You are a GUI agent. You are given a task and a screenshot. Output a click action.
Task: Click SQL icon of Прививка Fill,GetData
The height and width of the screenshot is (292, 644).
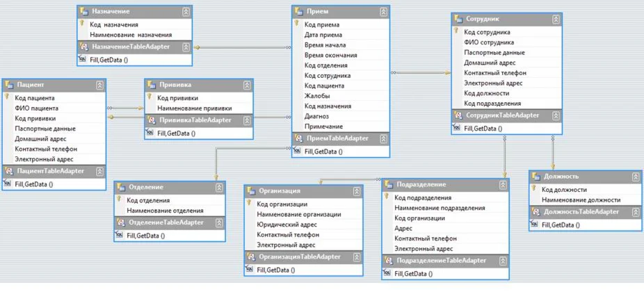tap(150, 133)
